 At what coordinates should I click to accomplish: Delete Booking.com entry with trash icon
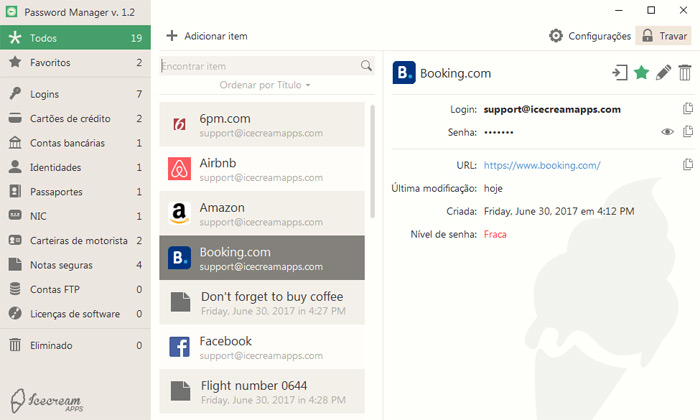click(685, 73)
